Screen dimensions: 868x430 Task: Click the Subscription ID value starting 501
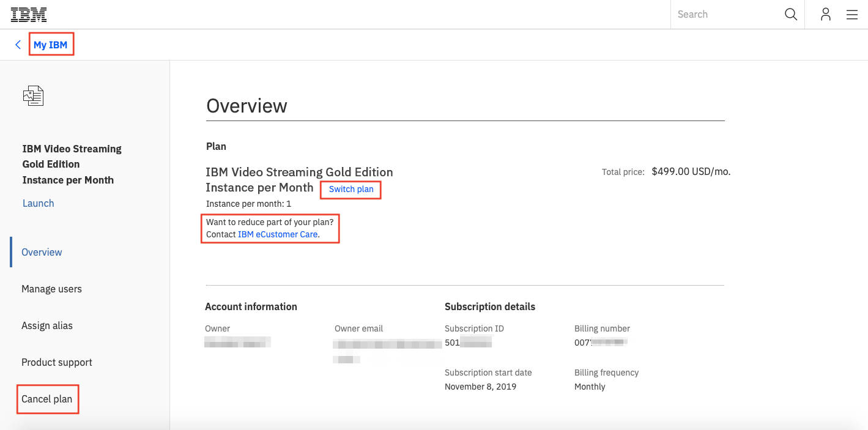(469, 343)
